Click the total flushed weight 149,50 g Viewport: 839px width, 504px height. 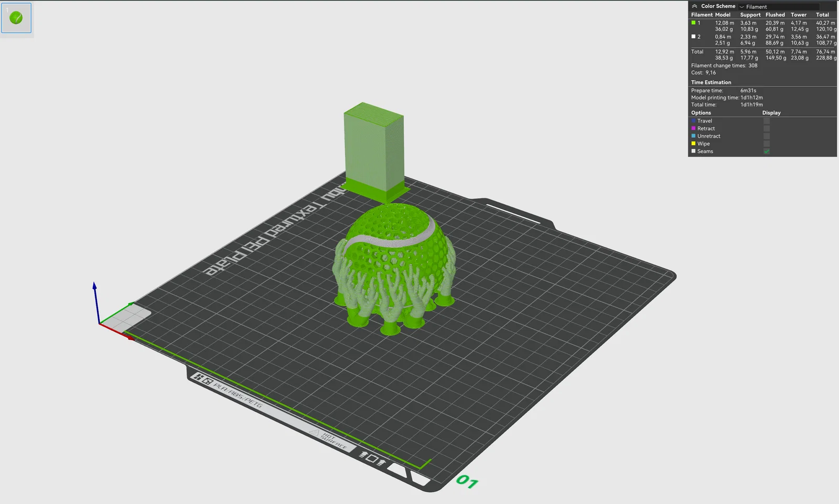[776, 58]
